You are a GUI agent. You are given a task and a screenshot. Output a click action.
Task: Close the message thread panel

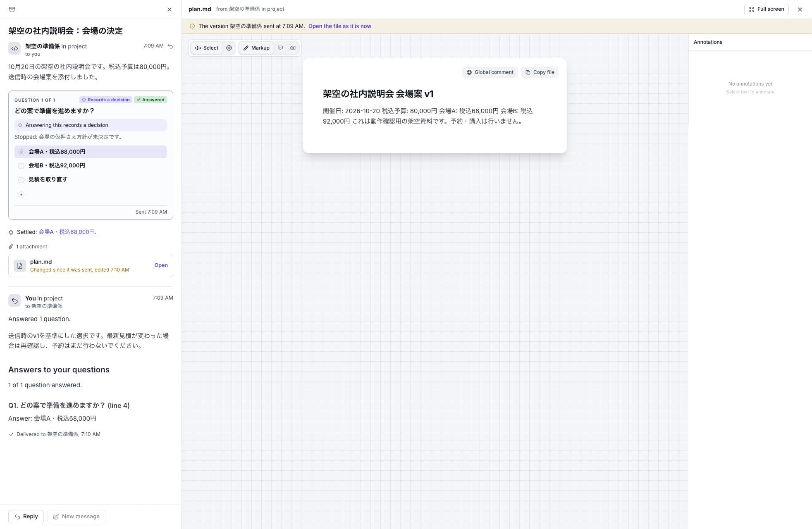[170, 10]
